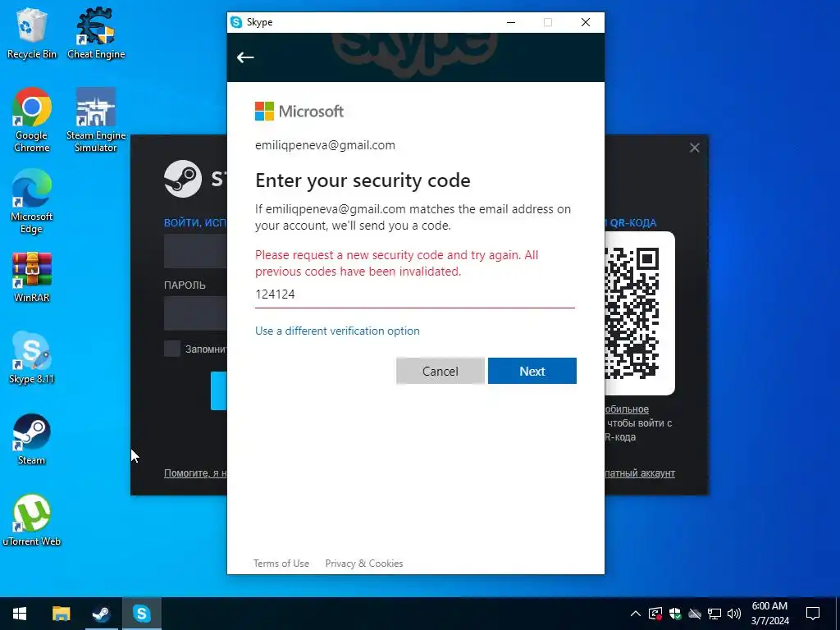Image resolution: width=840 pixels, height=630 pixels.
Task: Open the Windows Start menu
Action: click(20, 614)
